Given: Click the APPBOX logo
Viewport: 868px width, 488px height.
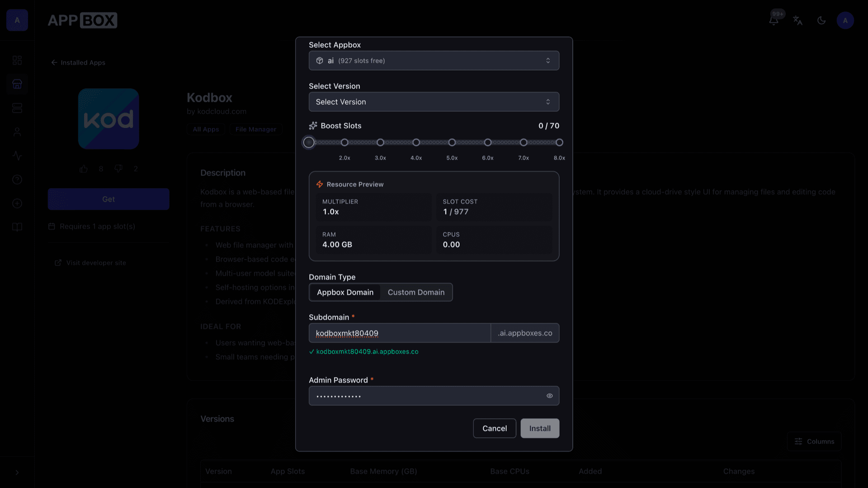Looking at the screenshot, I should point(82,20).
